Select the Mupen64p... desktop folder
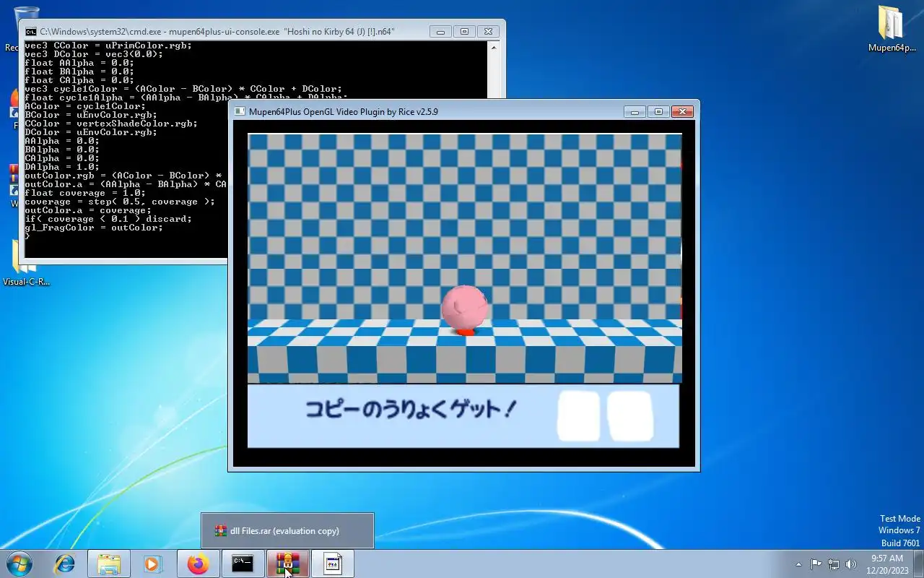The height and width of the screenshot is (578, 924). point(892,29)
